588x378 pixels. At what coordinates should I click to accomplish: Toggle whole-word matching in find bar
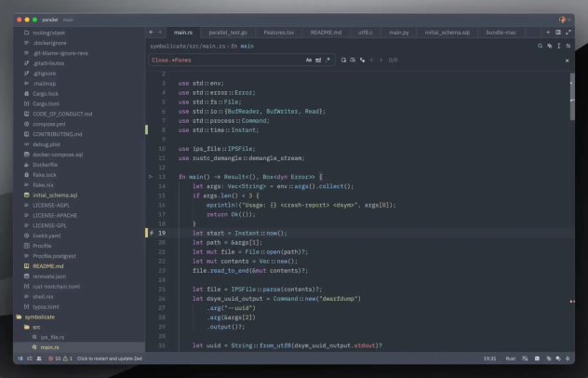(319, 60)
